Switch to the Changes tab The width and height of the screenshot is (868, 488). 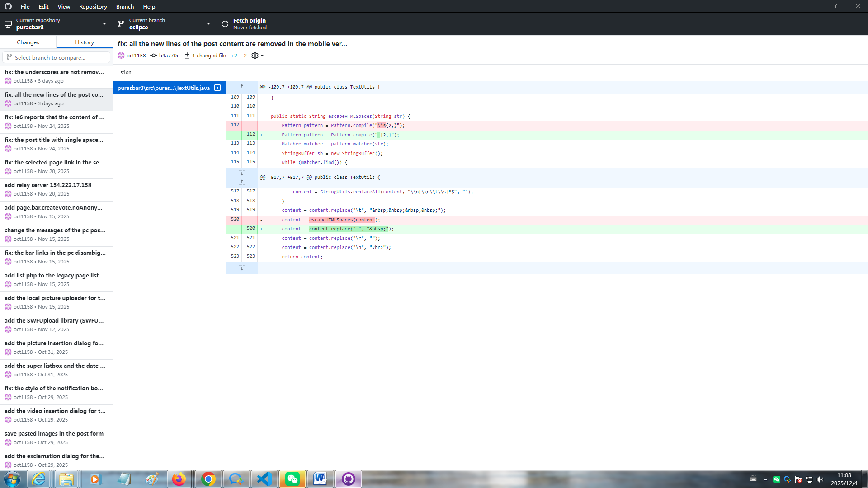28,42
